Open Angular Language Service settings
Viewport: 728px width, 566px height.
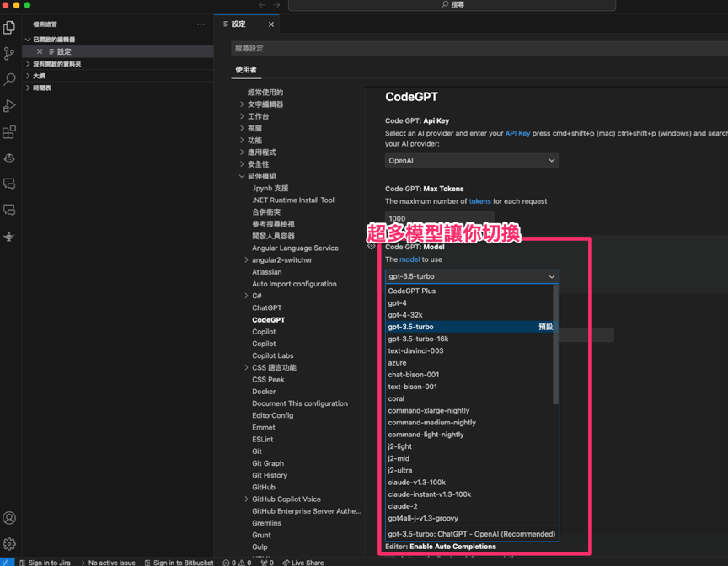[x=295, y=248]
